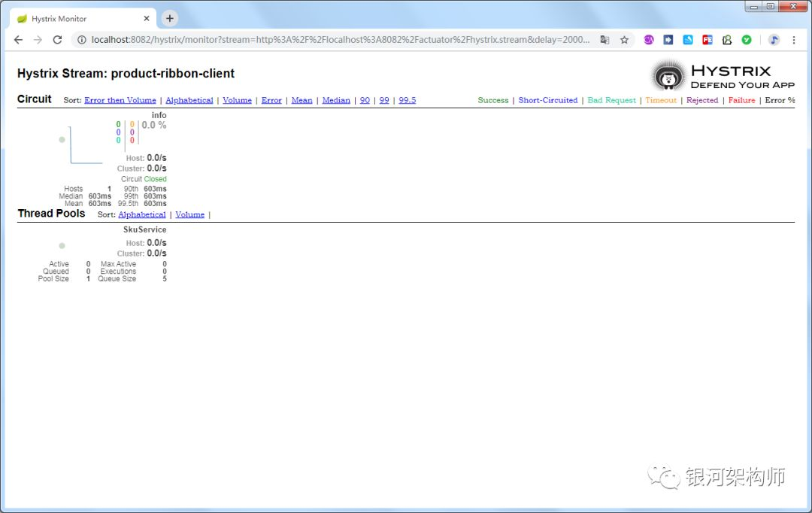The width and height of the screenshot is (812, 513).
Task: Click the Hosts label in info circuit
Action: coord(74,189)
